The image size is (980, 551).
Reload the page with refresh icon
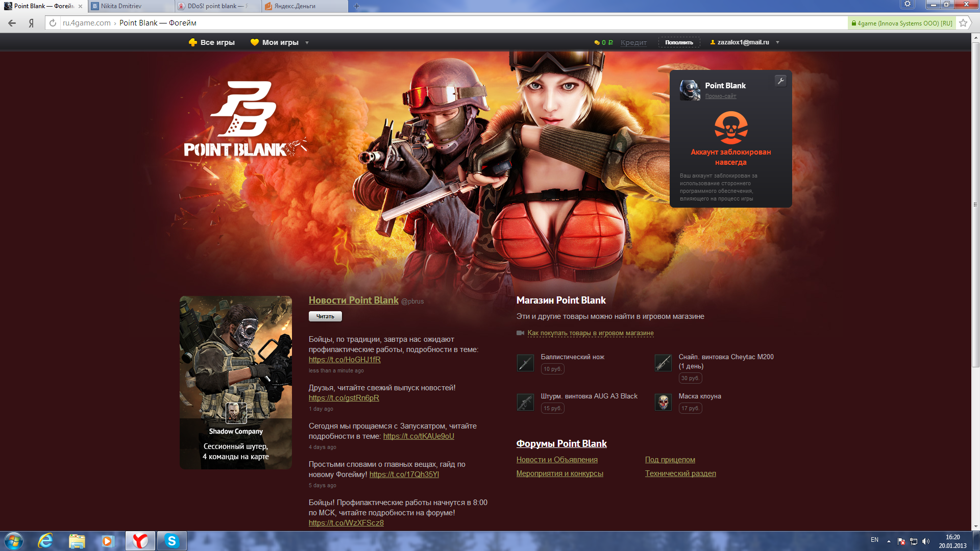tap(53, 23)
